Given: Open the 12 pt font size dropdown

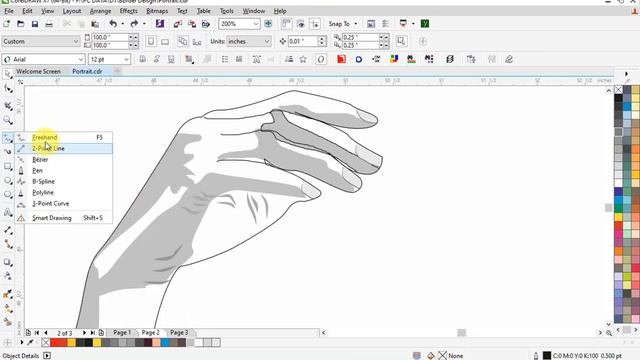Looking at the screenshot, I should [x=126, y=60].
